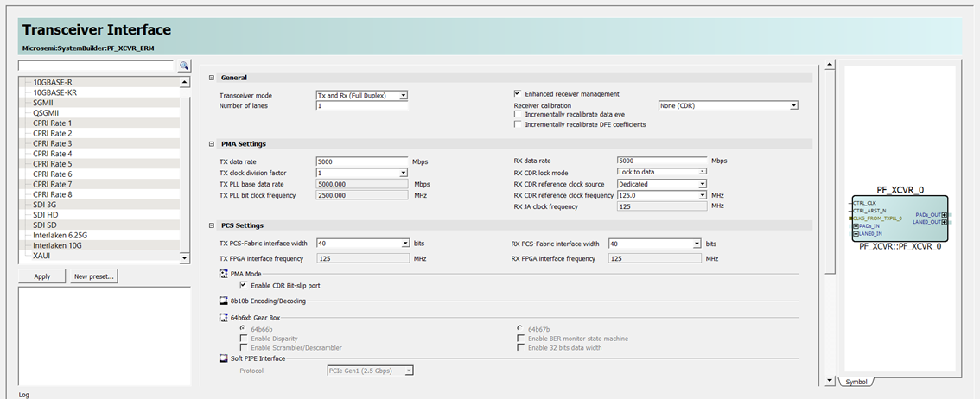
Task: Click the TX data rate input field
Action: pyautogui.click(x=361, y=161)
